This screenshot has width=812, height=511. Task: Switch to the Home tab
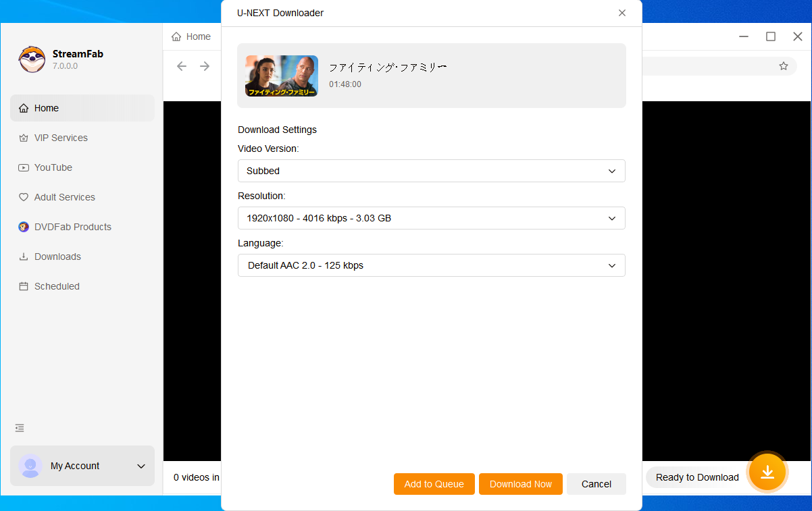click(x=191, y=36)
